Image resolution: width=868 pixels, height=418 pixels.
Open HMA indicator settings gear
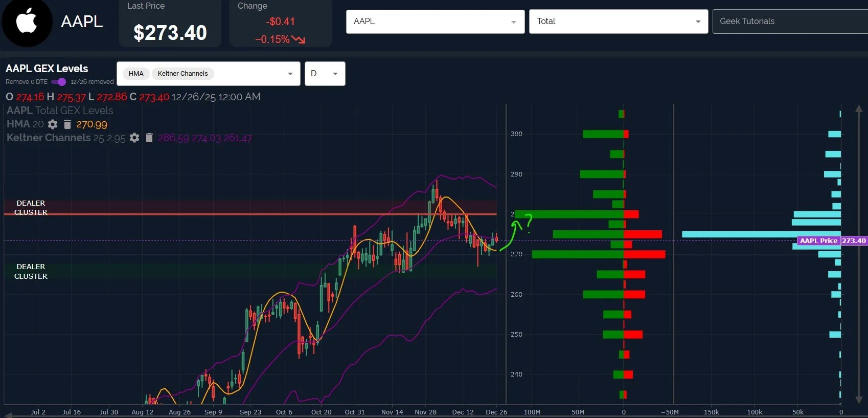[x=53, y=124]
